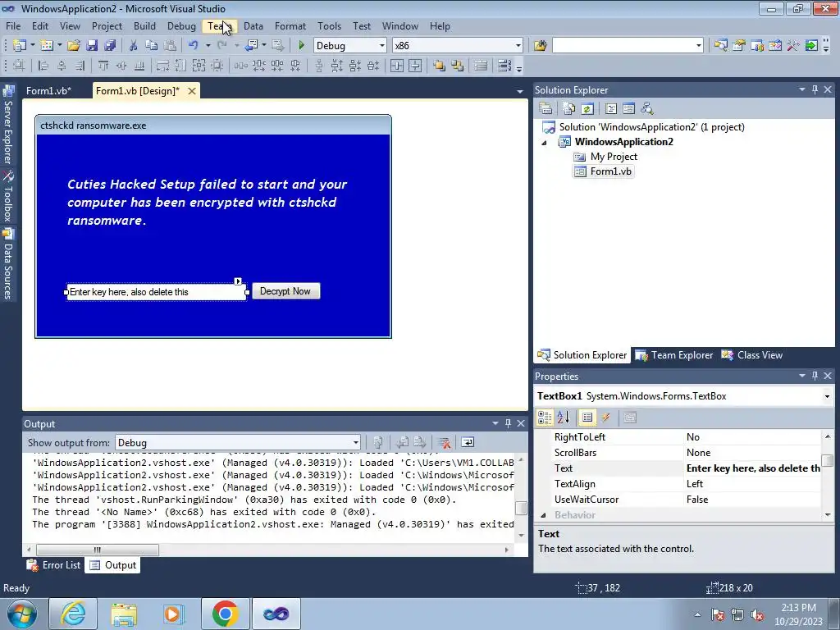Open Windows Explorer folder on taskbar
This screenshot has width=840, height=630.
(124, 614)
